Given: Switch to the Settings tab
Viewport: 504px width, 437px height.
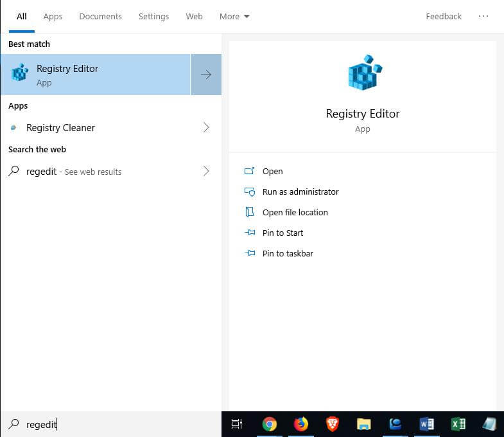Looking at the screenshot, I should tap(153, 17).
